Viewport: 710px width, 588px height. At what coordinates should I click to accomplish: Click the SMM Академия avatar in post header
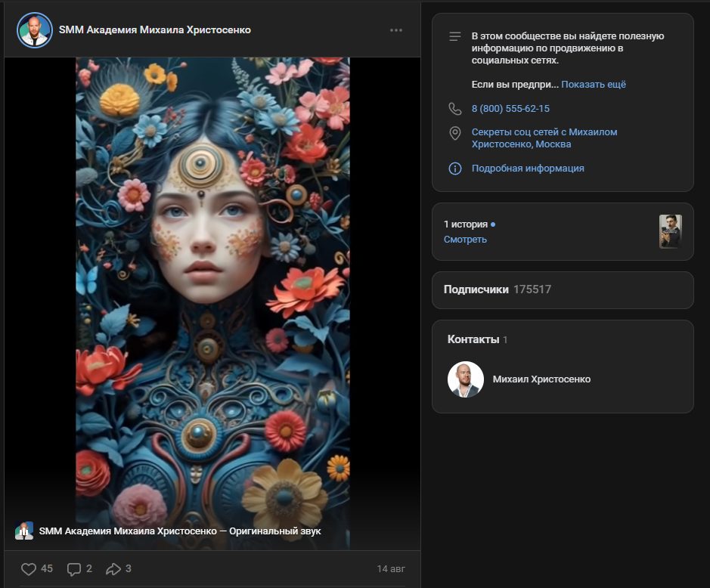35,30
